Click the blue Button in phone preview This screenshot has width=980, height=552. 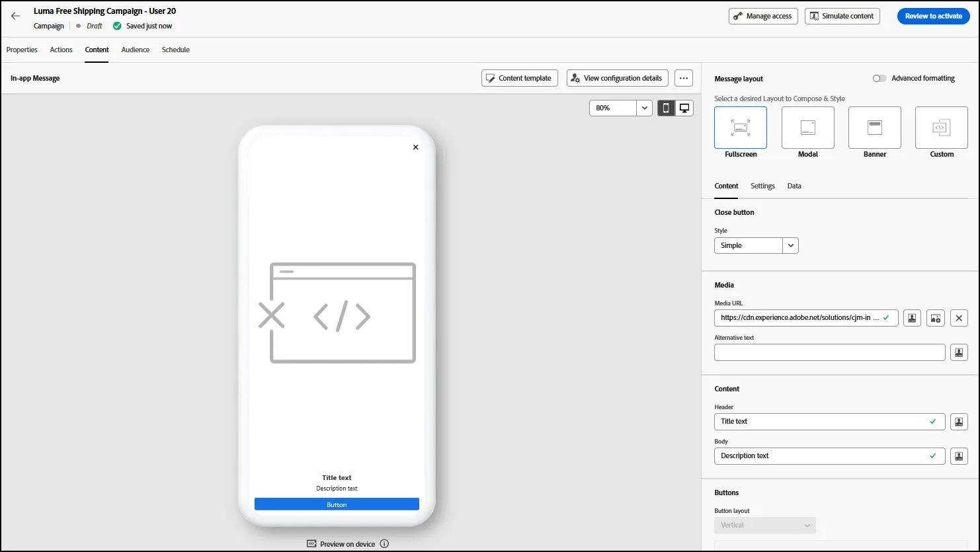[337, 504]
